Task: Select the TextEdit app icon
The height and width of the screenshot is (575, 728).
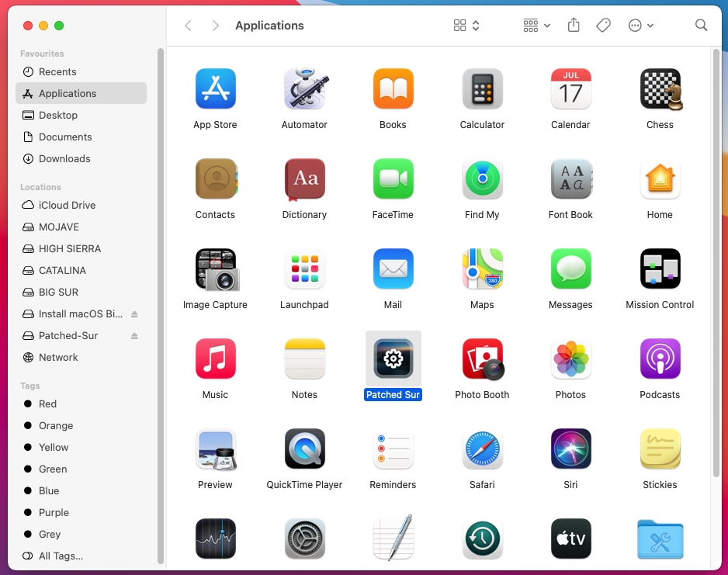Action: [x=393, y=537]
